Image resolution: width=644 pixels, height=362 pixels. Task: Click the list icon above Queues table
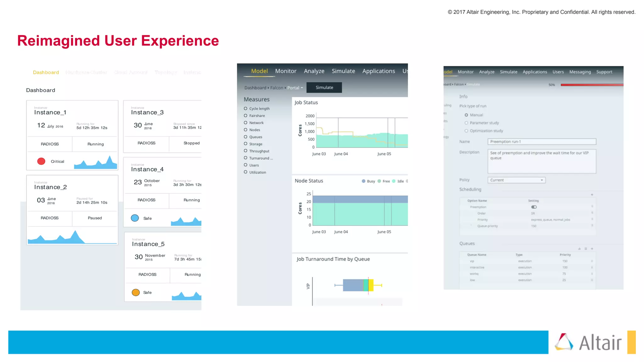point(586,249)
